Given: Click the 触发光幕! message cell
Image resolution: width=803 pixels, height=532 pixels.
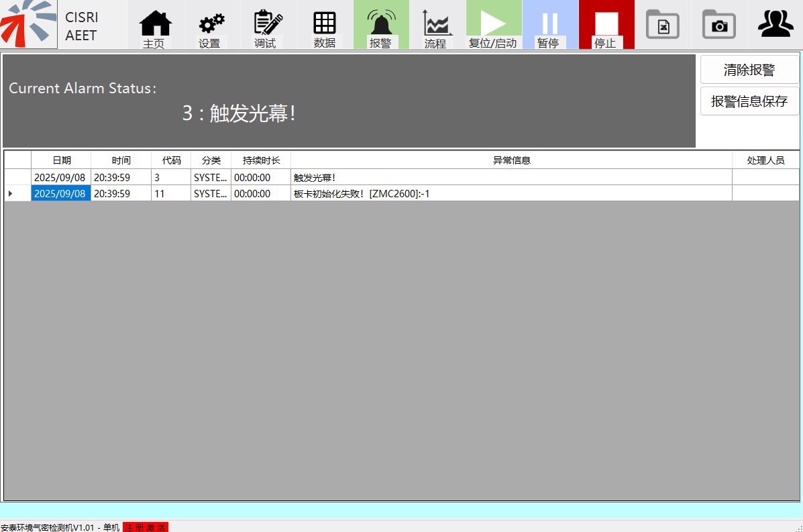Looking at the screenshot, I should [512, 177].
